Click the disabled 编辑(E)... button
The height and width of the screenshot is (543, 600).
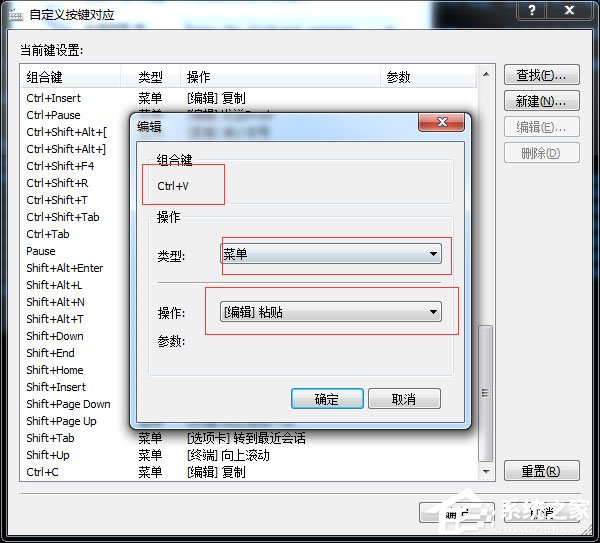(541, 127)
